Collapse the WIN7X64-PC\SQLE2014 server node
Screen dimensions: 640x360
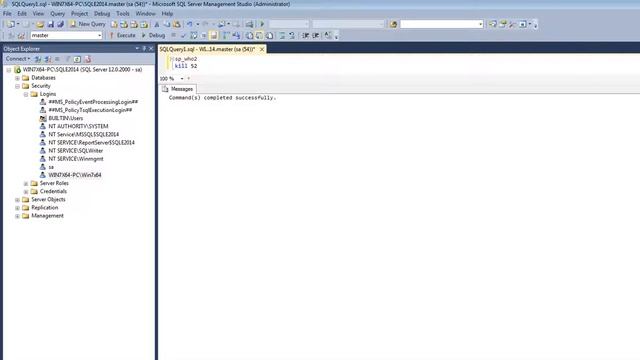pyautogui.click(x=9, y=70)
